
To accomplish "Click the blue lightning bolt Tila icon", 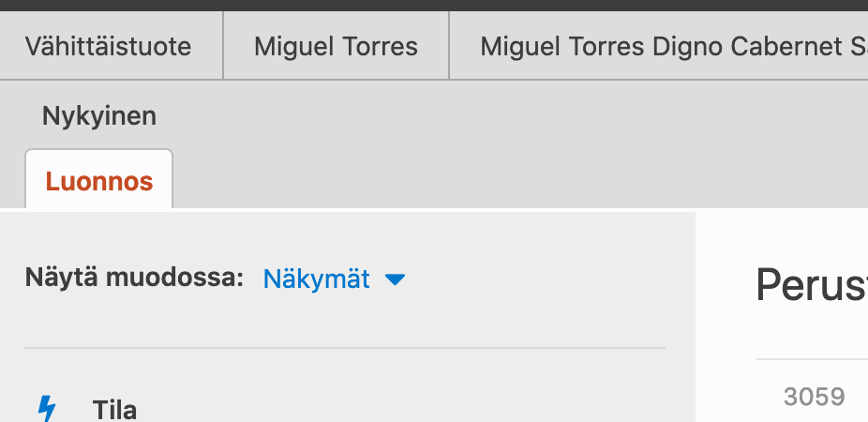I will pos(46,409).
